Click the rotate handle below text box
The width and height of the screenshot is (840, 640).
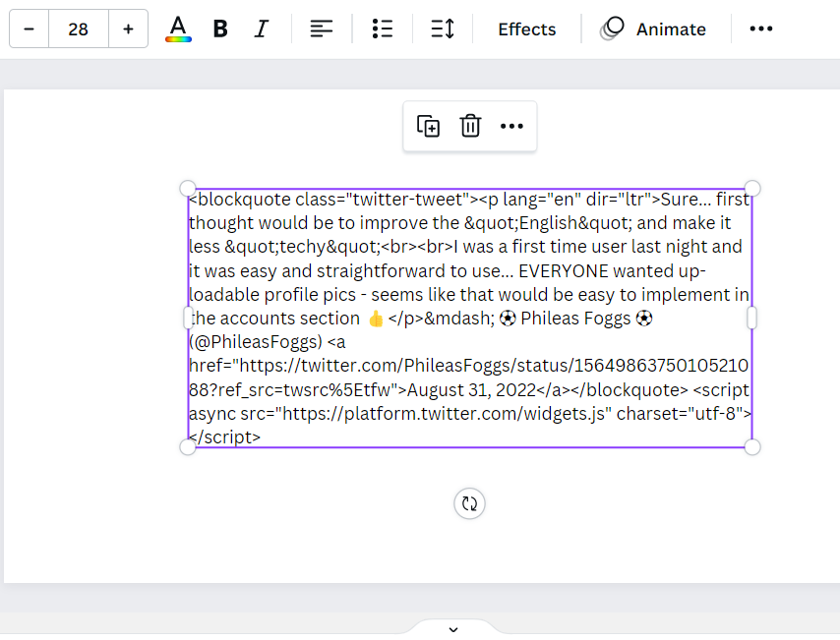pos(469,504)
